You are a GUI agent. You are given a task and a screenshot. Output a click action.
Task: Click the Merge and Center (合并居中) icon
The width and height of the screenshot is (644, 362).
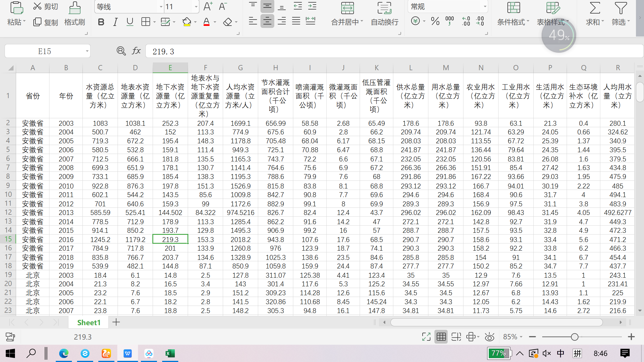[x=347, y=8]
